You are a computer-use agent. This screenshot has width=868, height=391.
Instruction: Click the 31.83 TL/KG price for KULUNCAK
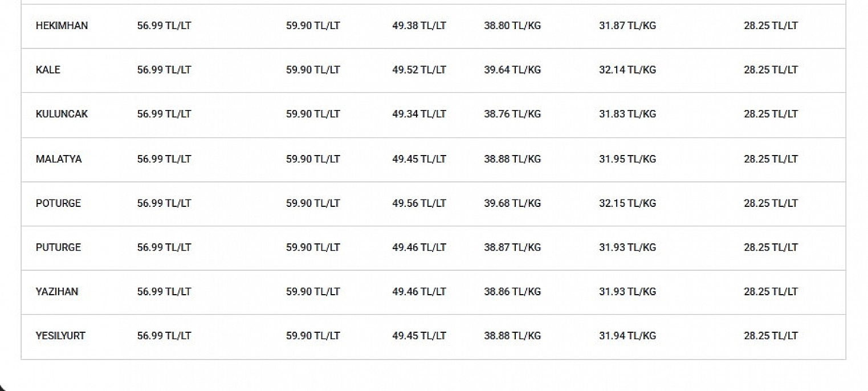point(627,114)
